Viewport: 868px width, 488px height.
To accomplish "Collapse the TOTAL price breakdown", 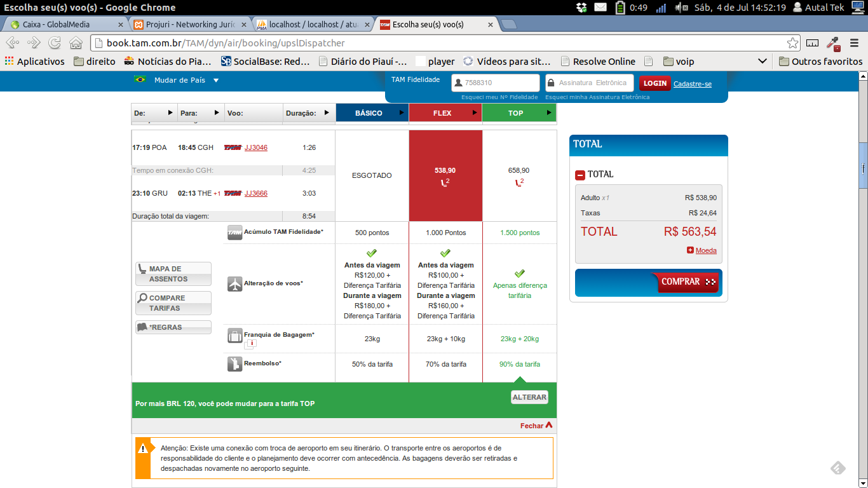I will (x=580, y=175).
